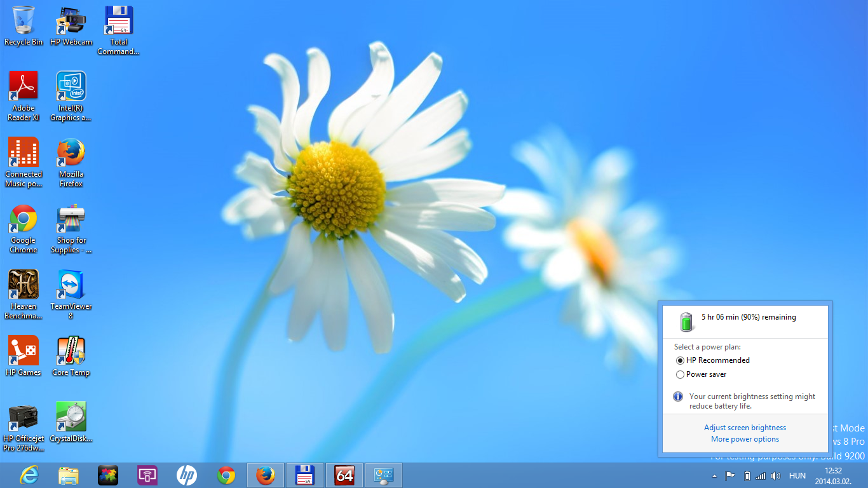This screenshot has width=868, height=488.
Task: Click the AIDA64 taskbar button
Action: (x=344, y=475)
